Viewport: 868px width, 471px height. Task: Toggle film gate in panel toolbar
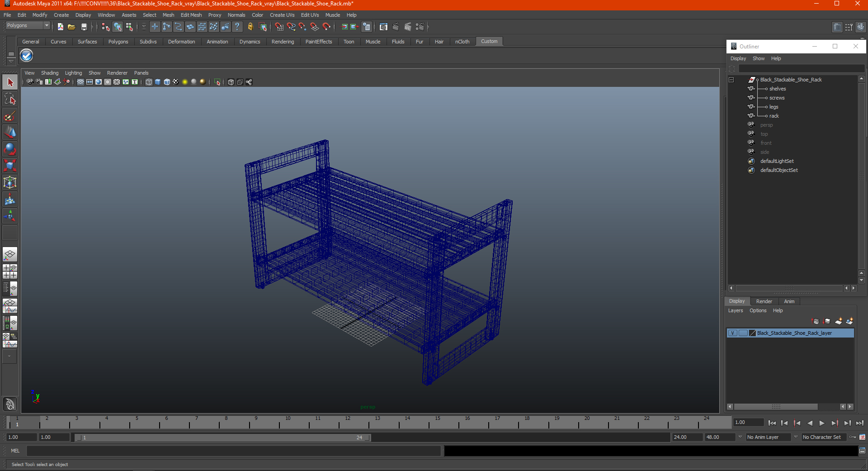click(90, 82)
